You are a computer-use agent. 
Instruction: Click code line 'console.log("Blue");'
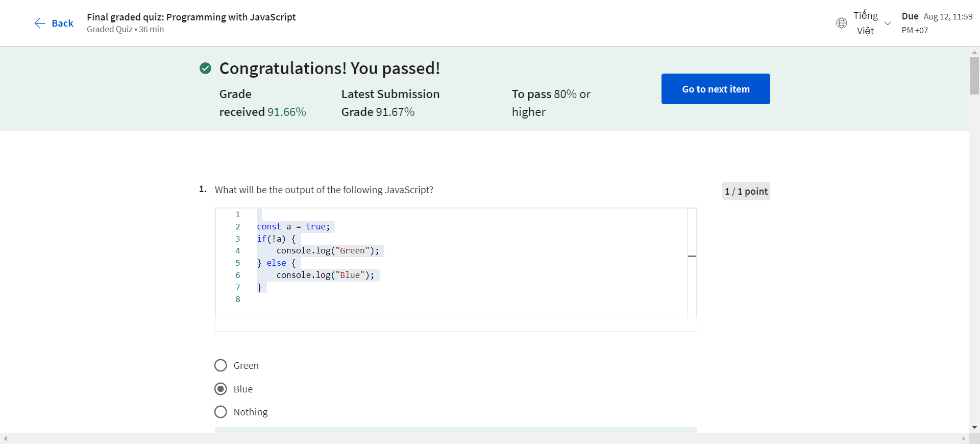(x=325, y=275)
